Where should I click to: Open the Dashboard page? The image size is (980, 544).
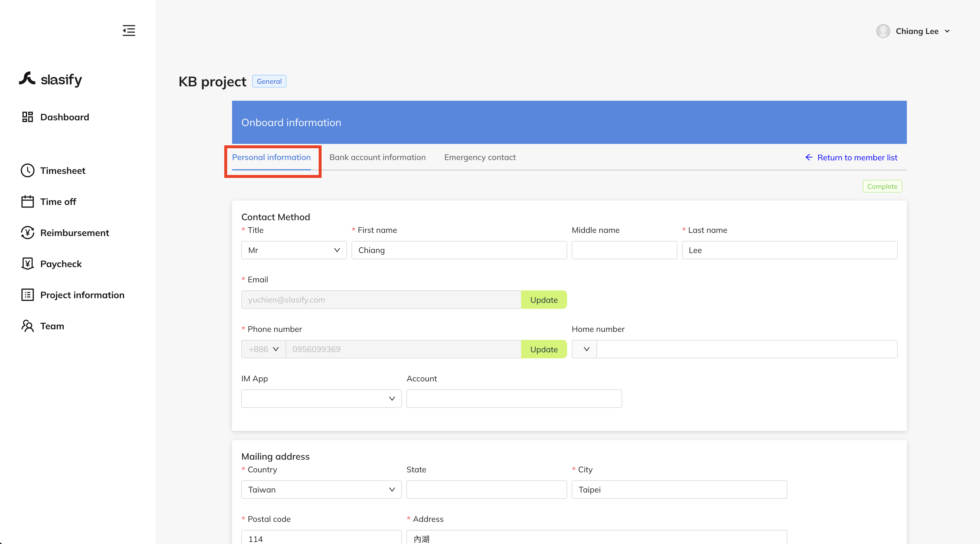[65, 117]
